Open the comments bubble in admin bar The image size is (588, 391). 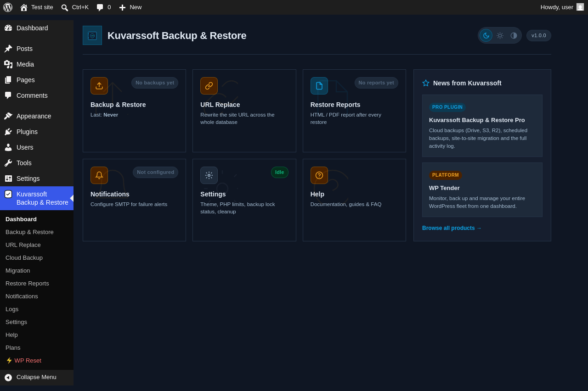[x=100, y=7]
